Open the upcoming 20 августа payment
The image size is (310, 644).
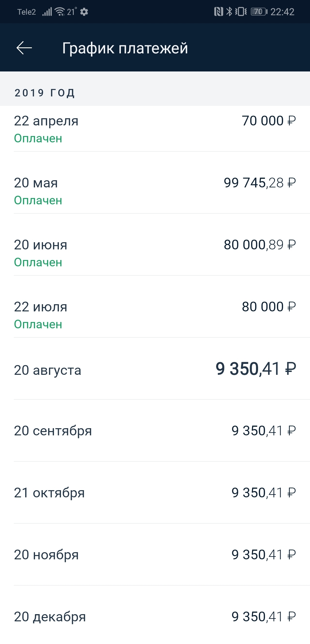point(155,370)
